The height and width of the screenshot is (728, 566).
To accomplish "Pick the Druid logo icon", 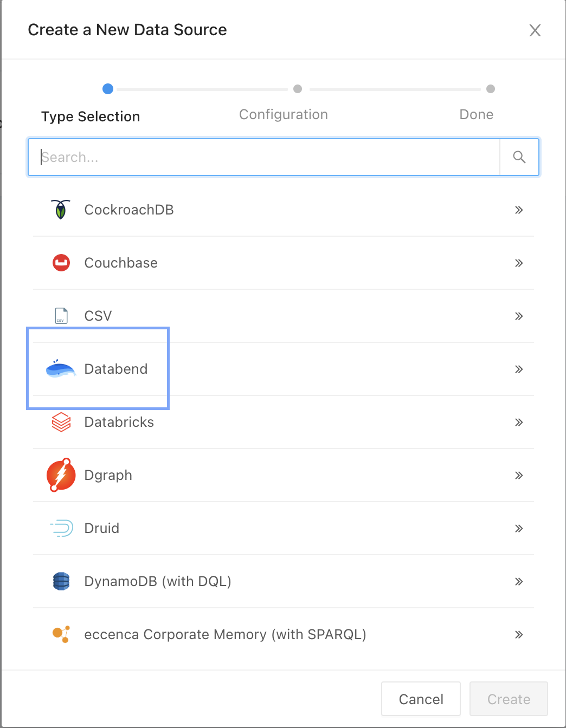I will [61, 528].
